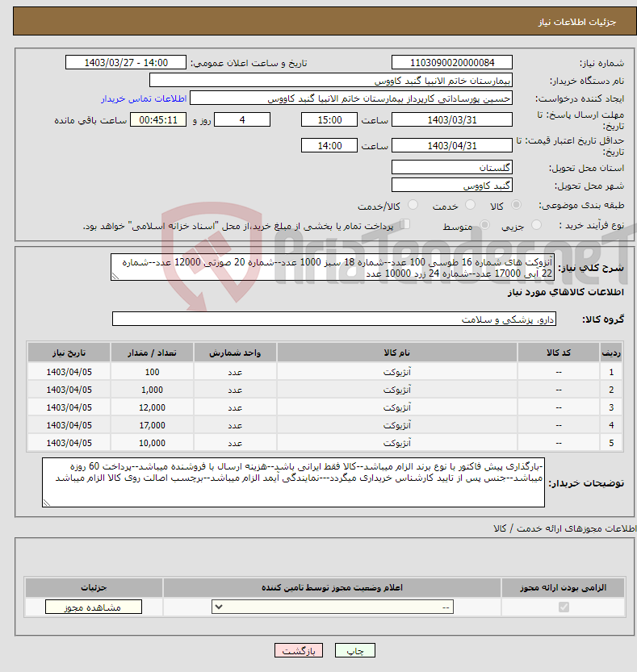Click the buyer notes textarea
Screen dimensions: 637x672
click(293, 482)
